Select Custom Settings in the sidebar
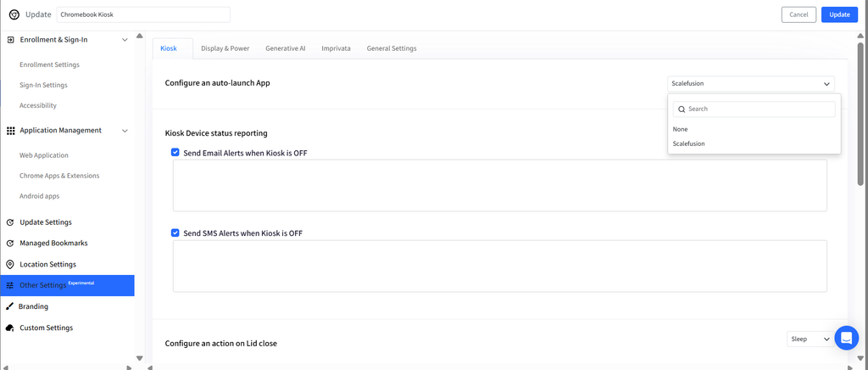 click(47, 328)
